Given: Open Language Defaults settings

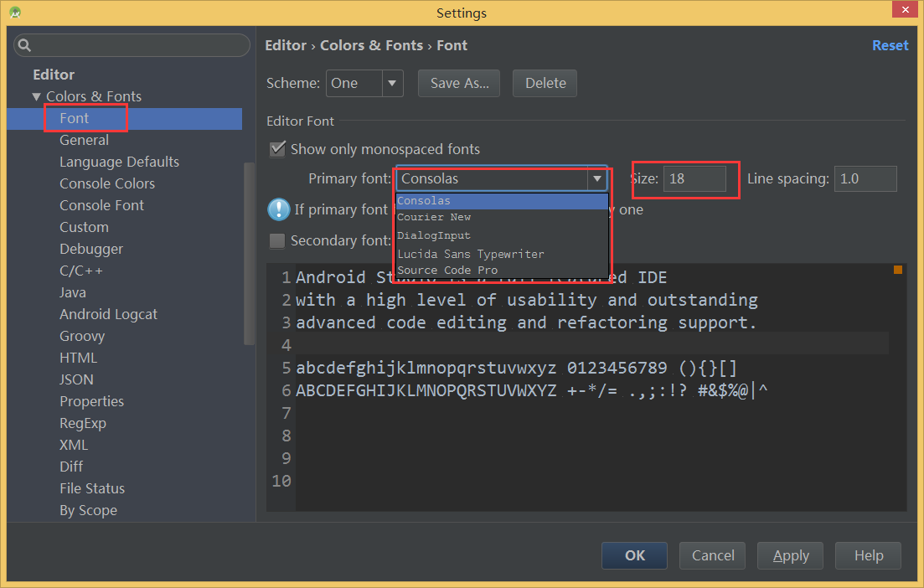Looking at the screenshot, I should 119,162.
